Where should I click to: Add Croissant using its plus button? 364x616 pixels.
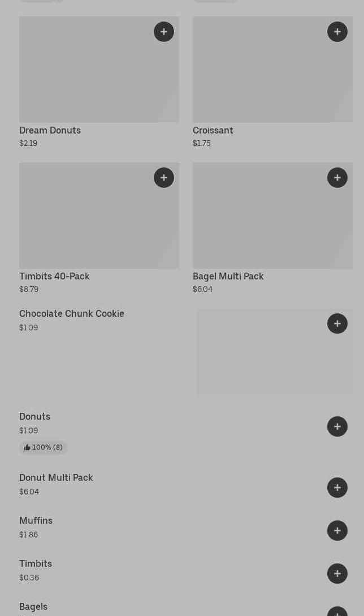pos(337,32)
